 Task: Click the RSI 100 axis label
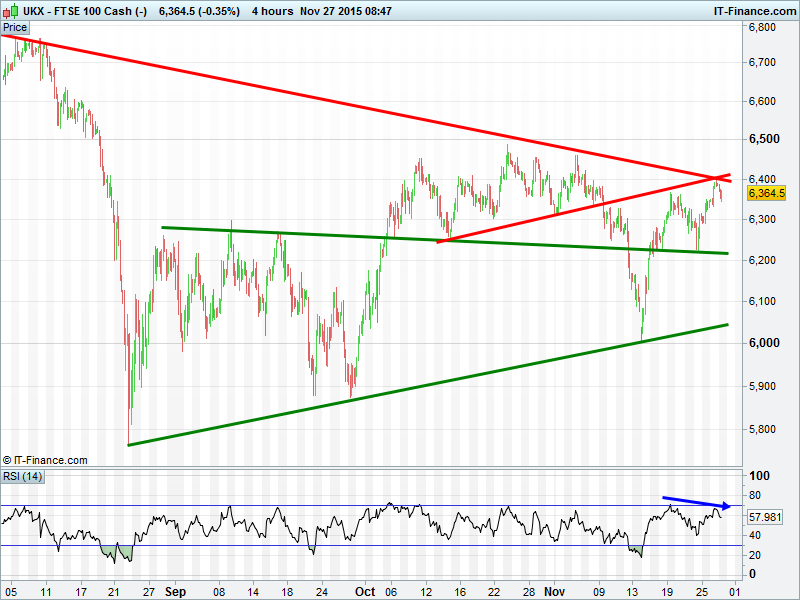coord(759,476)
